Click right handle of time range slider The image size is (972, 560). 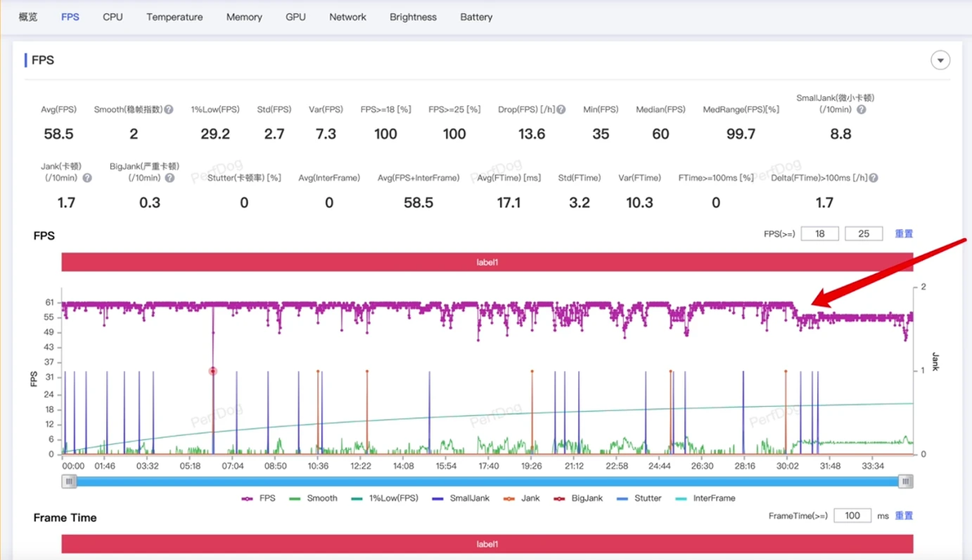point(906,481)
